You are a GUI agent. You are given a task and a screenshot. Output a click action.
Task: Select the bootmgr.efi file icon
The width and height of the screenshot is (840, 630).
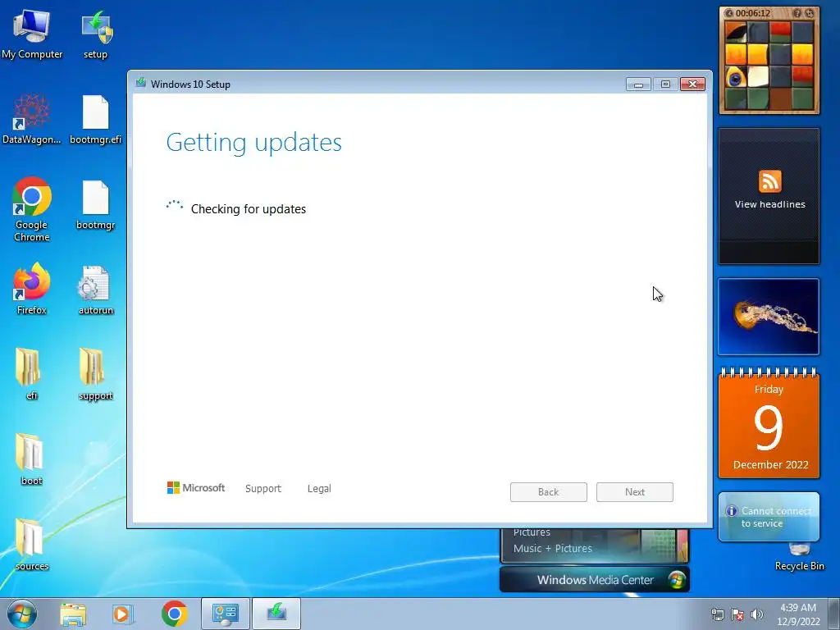click(x=96, y=118)
